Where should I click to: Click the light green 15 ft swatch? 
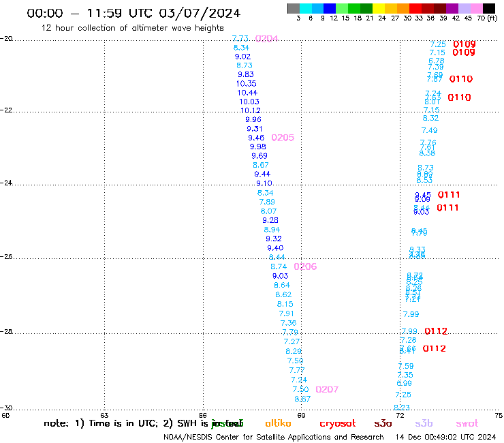pyautogui.click(x=342, y=8)
